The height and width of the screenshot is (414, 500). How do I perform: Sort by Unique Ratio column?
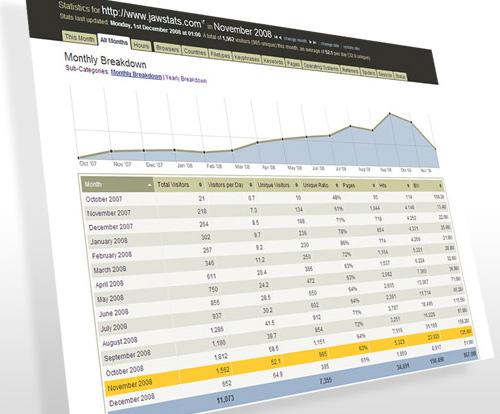pyautogui.click(x=320, y=185)
